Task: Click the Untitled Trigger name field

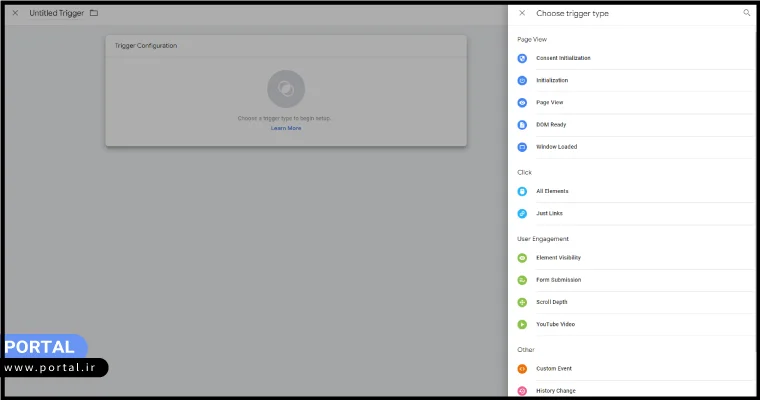Action: [x=56, y=13]
